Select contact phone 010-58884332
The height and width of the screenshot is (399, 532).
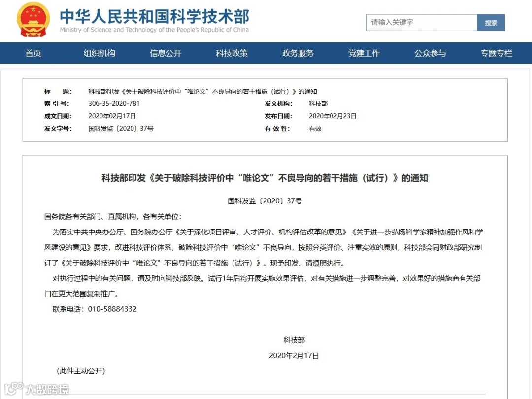point(112,309)
